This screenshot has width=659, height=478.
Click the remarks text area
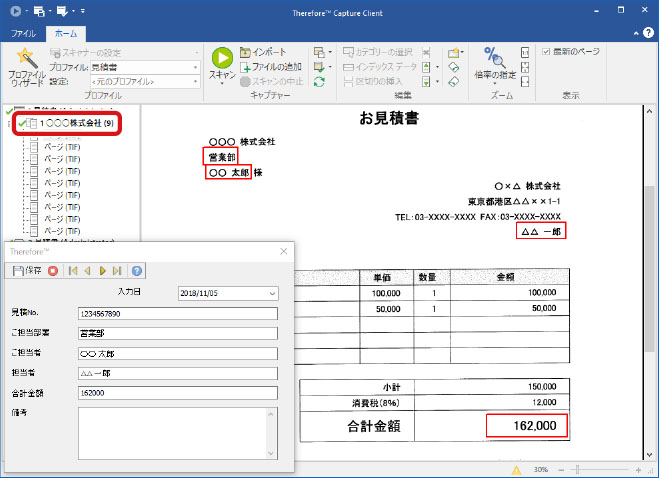(x=175, y=433)
